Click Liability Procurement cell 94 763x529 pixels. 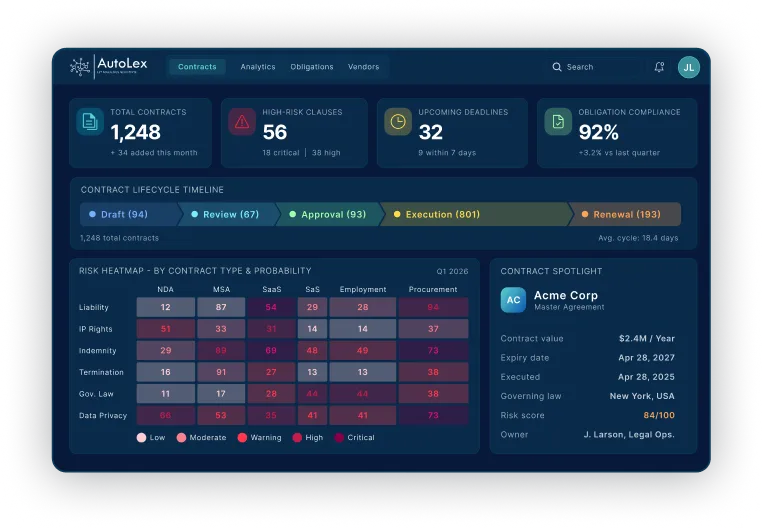433,307
